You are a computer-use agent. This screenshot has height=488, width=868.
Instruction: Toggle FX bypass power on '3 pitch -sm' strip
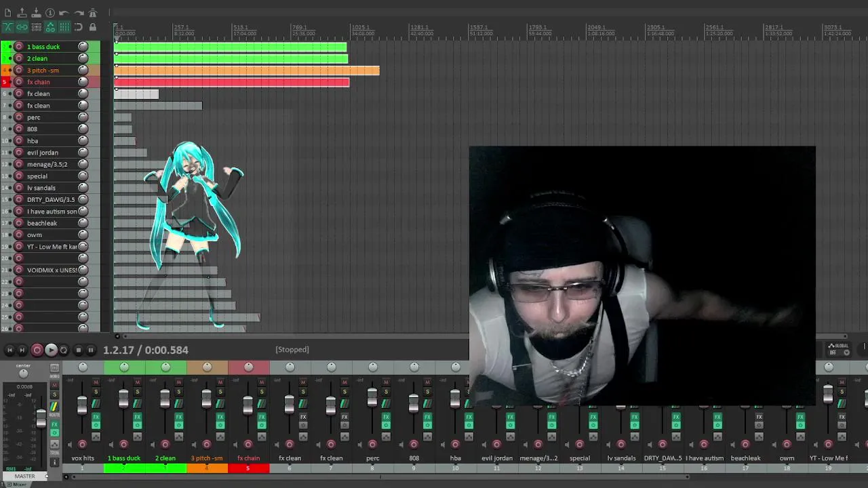tap(220, 425)
